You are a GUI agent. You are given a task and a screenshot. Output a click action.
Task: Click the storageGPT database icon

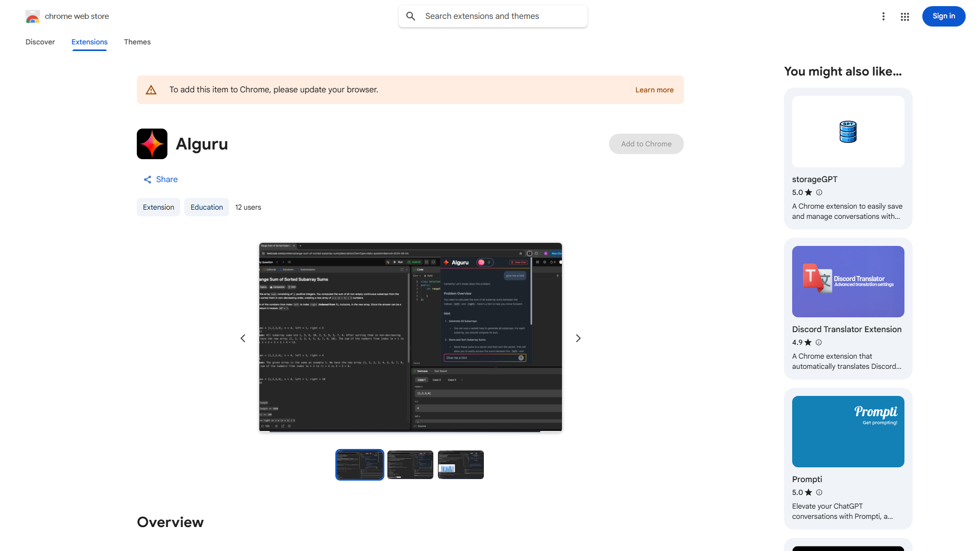848,132
